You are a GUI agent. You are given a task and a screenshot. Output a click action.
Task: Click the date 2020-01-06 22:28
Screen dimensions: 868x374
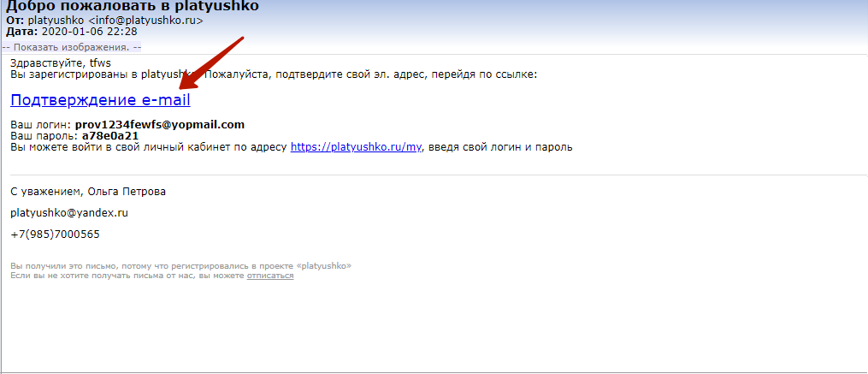pyautogui.click(x=90, y=32)
